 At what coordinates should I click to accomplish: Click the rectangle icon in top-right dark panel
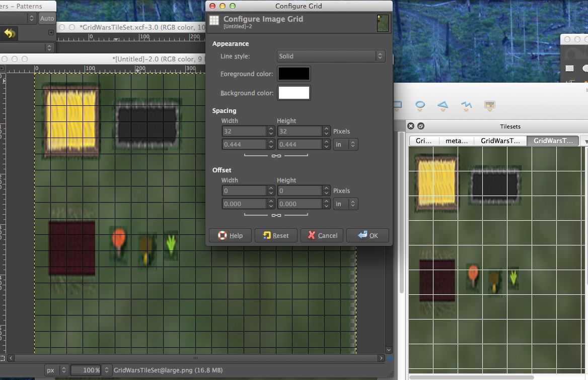[570, 68]
